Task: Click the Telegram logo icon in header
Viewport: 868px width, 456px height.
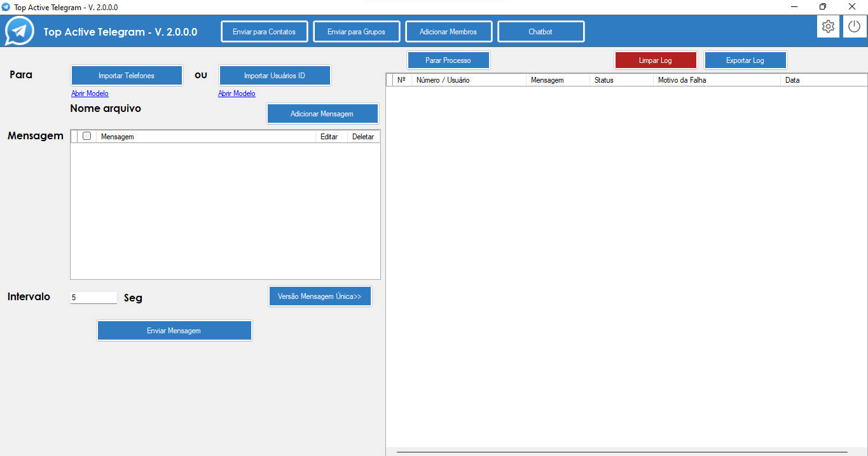Action: click(x=20, y=31)
